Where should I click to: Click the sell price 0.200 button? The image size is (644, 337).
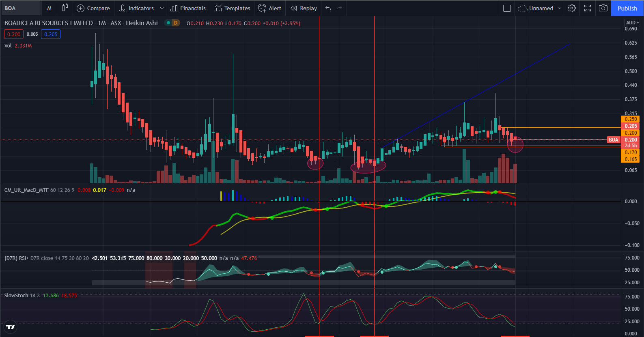[x=14, y=34]
